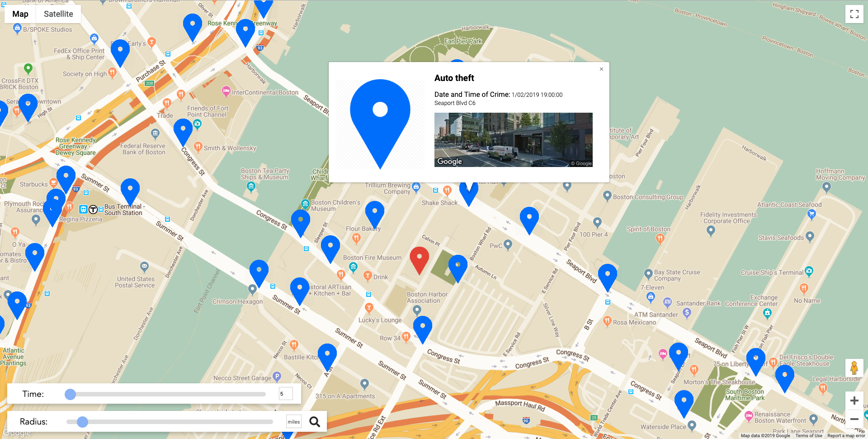Click the Time value input field

click(x=286, y=394)
